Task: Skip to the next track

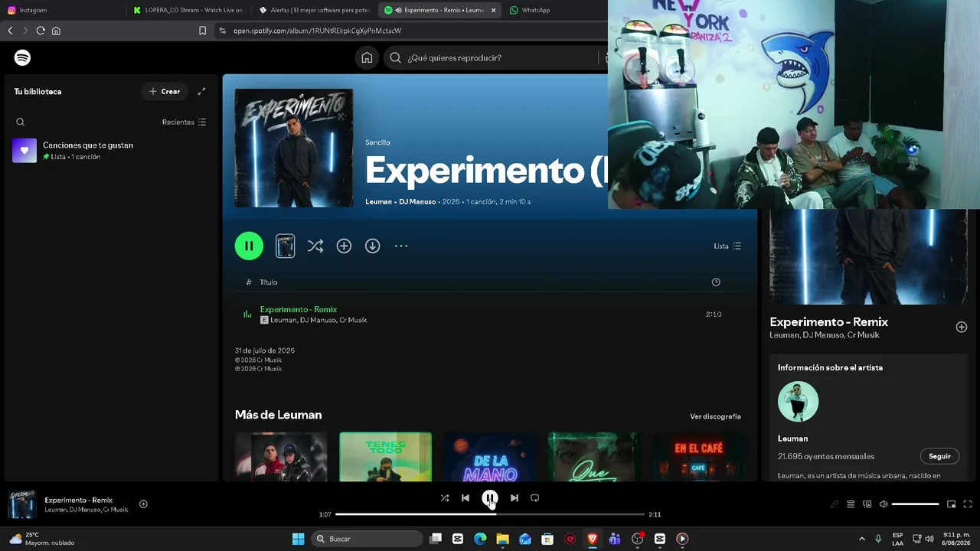Action: click(514, 497)
